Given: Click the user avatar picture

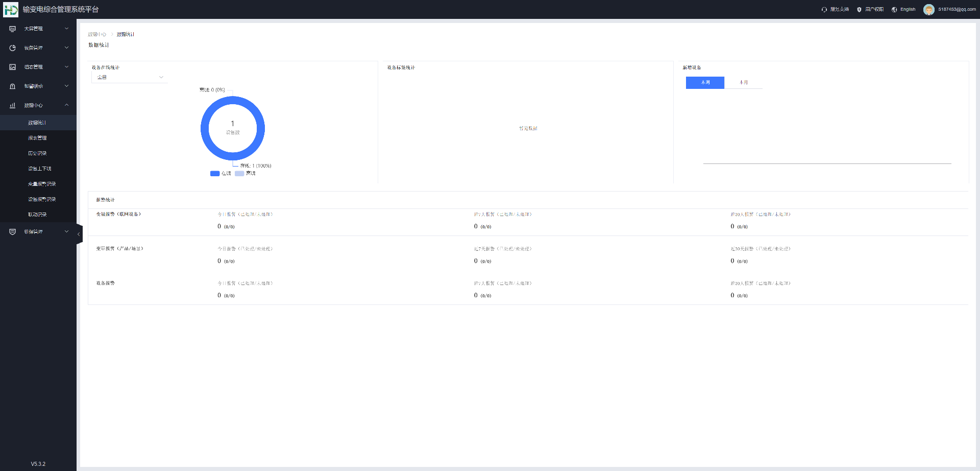Looking at the screenshot, I should [x=928, y=10].
